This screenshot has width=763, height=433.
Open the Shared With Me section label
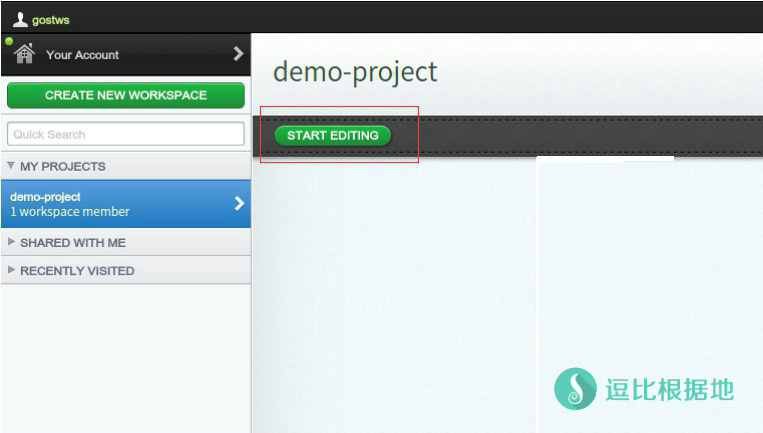73,243
